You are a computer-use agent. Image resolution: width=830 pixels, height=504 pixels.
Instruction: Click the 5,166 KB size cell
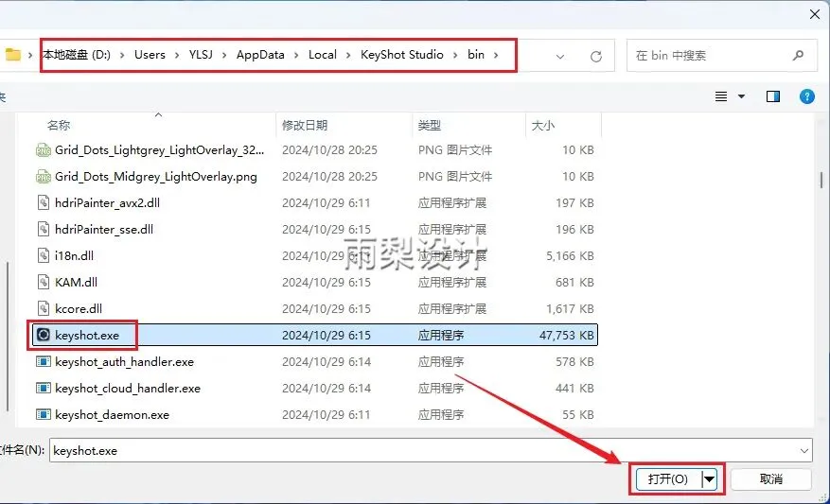pyautogui.click(x=570, y=255)
